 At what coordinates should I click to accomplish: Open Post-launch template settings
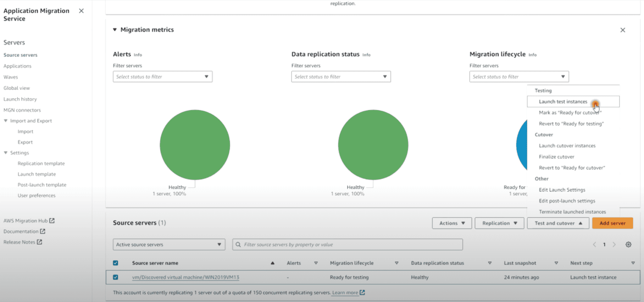point(42,185)
